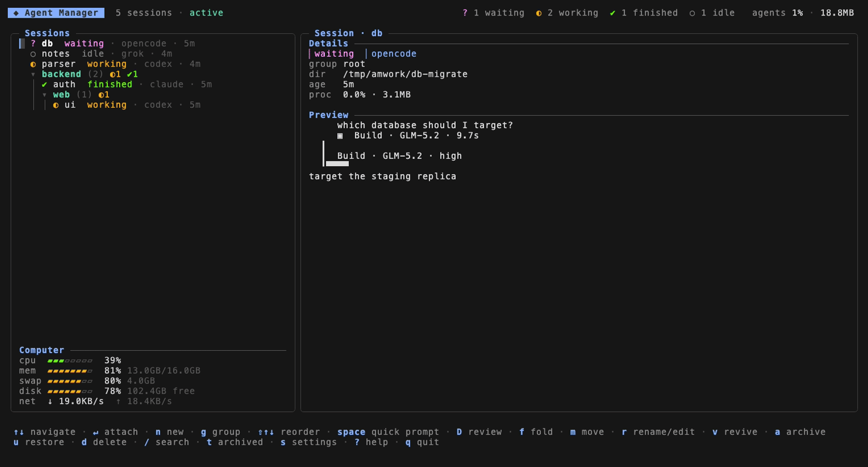Click the Build square icon in Preview
Screen dimensions: 868x467
pos(340,136)
